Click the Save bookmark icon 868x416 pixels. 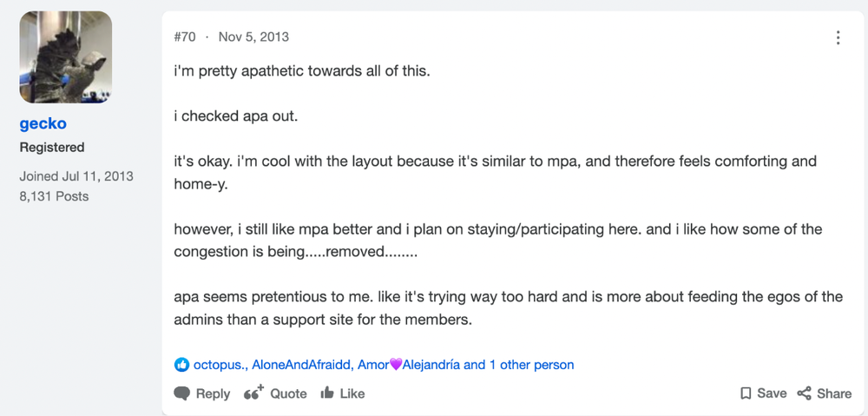click(746, 393)
